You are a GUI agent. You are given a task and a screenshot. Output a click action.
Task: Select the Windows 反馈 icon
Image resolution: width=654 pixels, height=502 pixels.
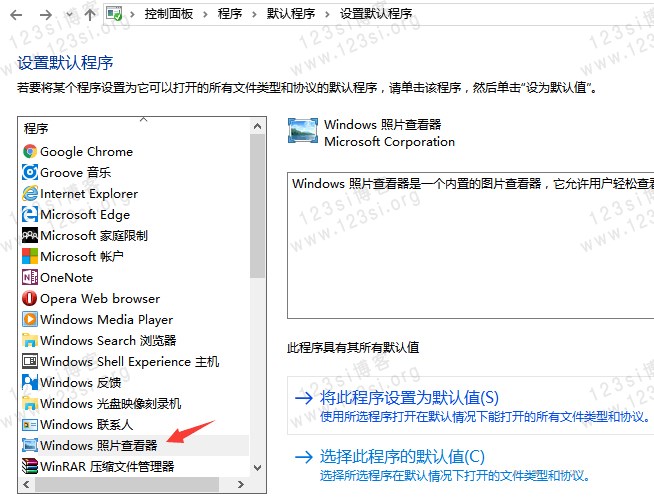tap(30, 382)
